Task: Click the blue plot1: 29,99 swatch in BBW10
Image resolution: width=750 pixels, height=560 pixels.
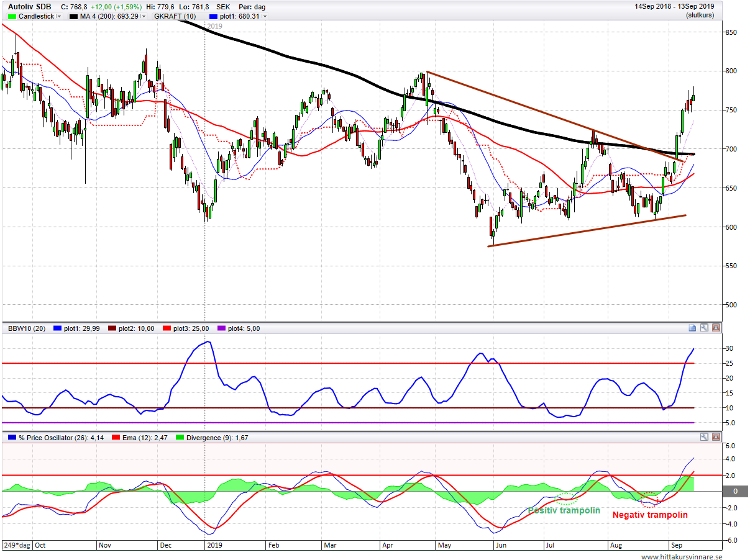Action: click(x=58, y=328)
